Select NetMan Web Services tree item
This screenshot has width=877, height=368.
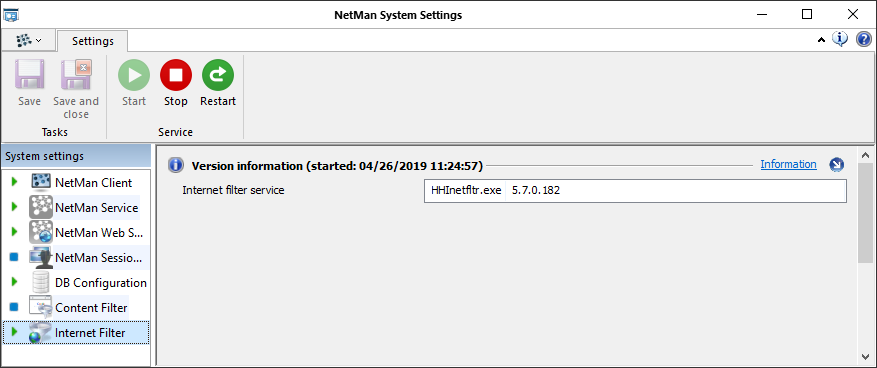point(100,233)
